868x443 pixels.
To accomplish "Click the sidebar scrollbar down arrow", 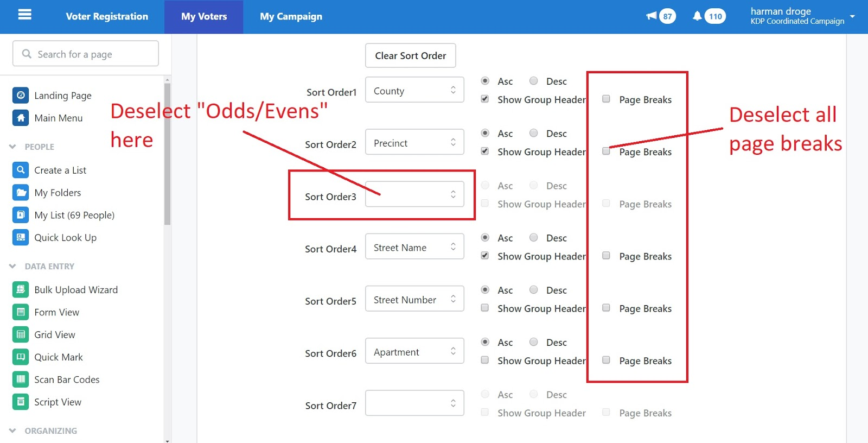I will coord(167,440).
